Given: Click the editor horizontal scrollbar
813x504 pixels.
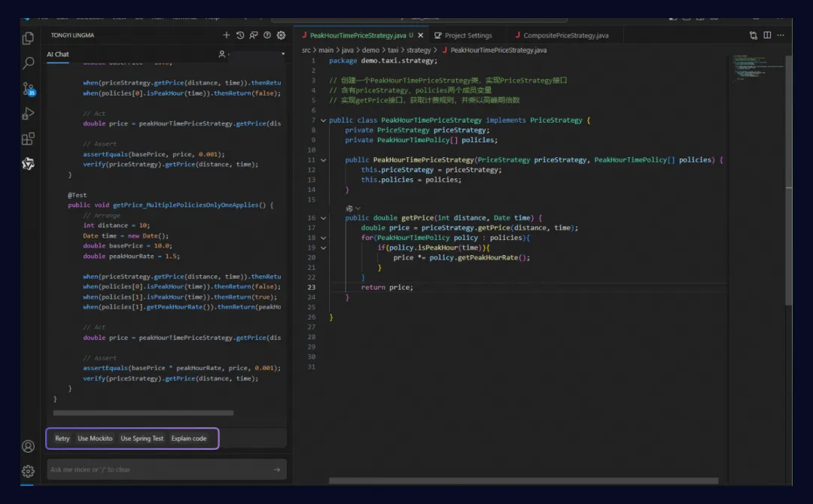Looking at the screenshot, I should (524, 481).
